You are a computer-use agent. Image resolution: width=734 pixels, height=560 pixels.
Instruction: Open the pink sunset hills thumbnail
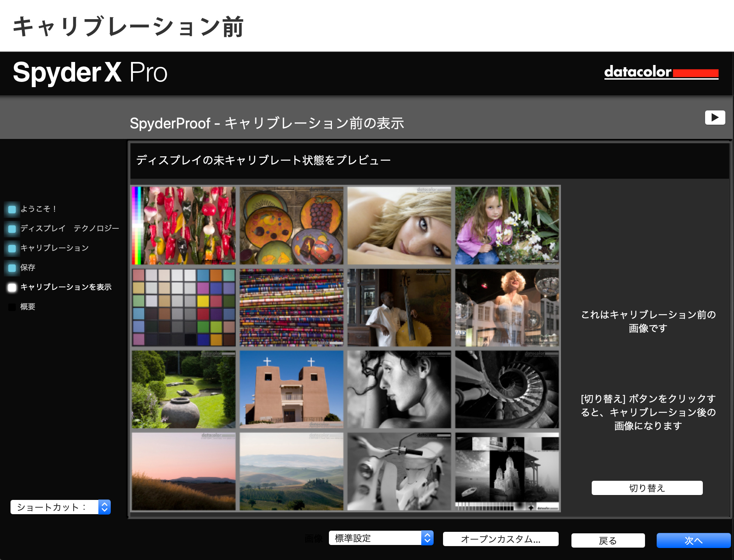[184, 471]
